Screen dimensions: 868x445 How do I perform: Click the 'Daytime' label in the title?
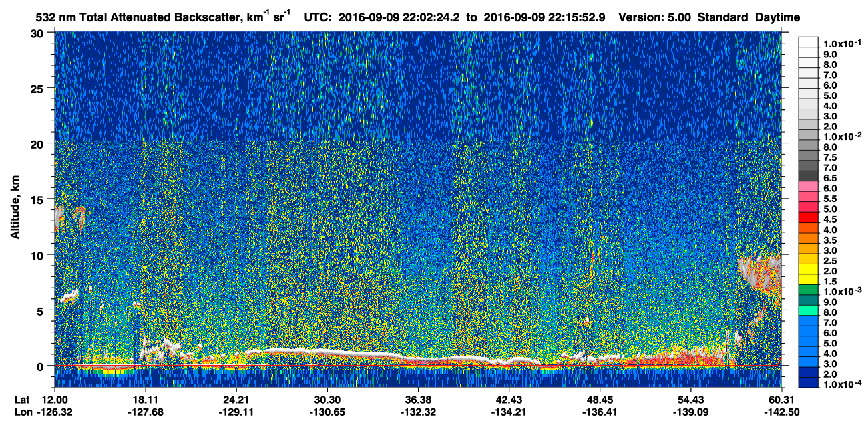(777, 17)
